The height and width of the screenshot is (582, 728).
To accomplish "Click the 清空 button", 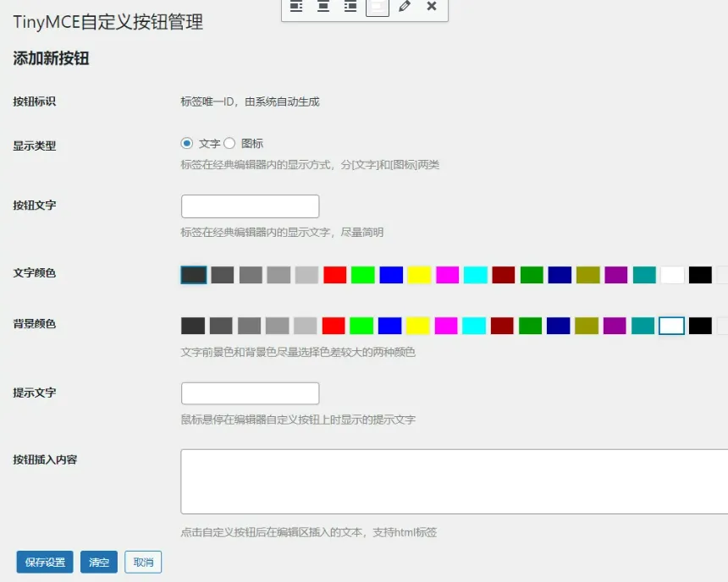I will (x=99, y=562).
